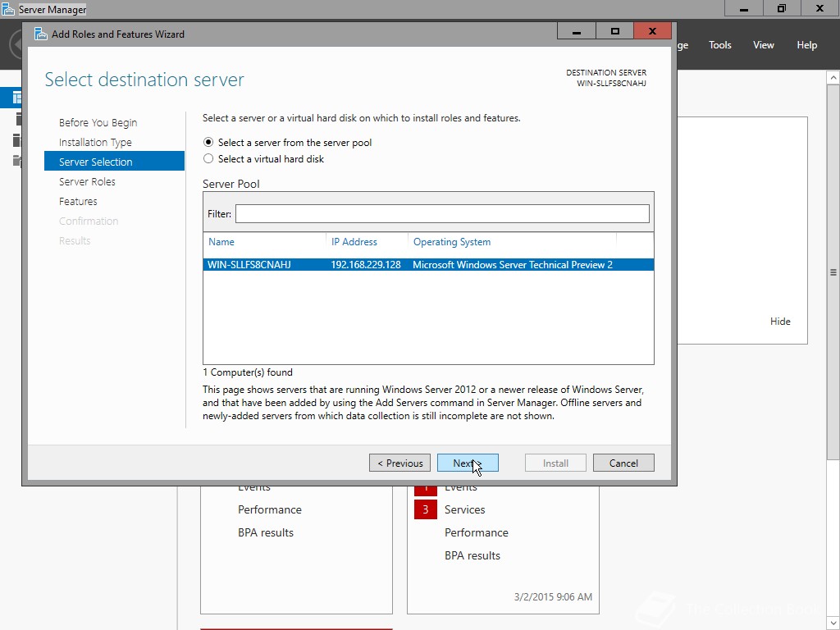Image resolution: width=840 pixels, height=630 pixels.
Task: Jump to Server Roles step
Action: click(x=87, y=181)
